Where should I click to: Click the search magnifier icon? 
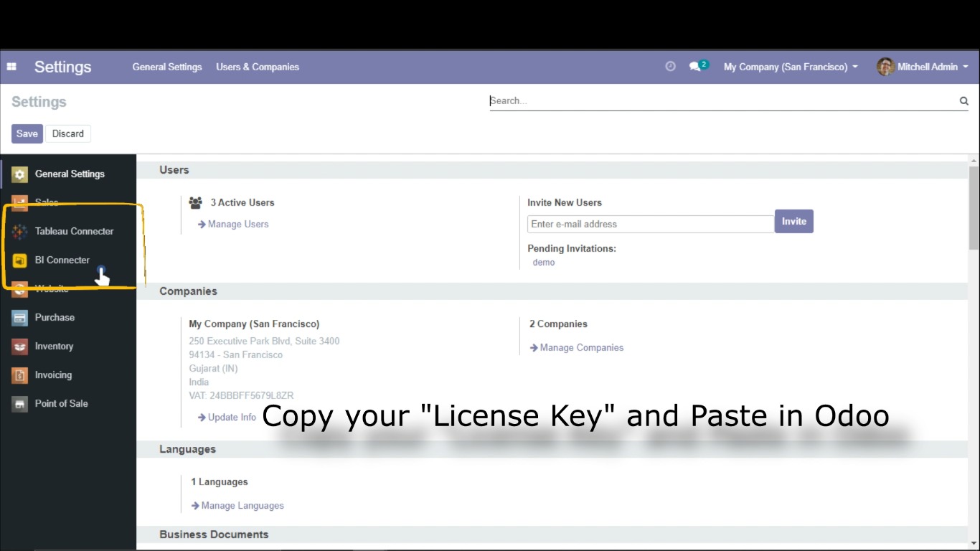963,101
